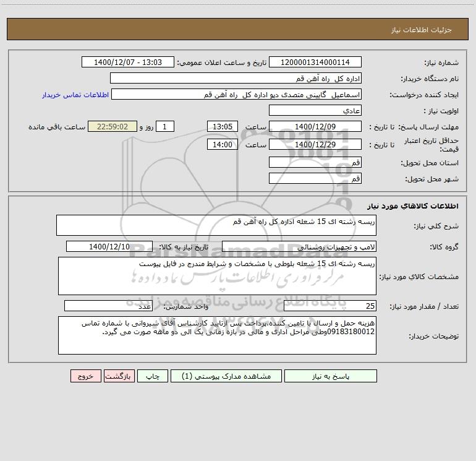Click the remaining days field showing 1
The image size is (476, 461).
(165, 126)
